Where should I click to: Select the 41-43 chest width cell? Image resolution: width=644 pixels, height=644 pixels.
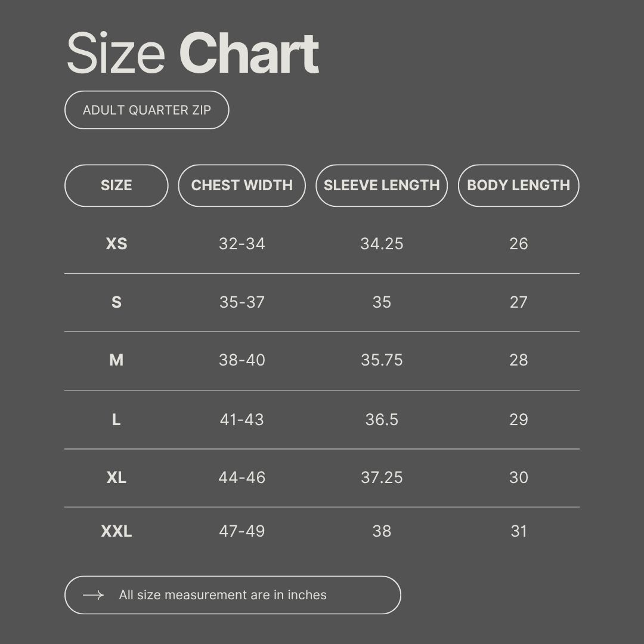(241, 420)
